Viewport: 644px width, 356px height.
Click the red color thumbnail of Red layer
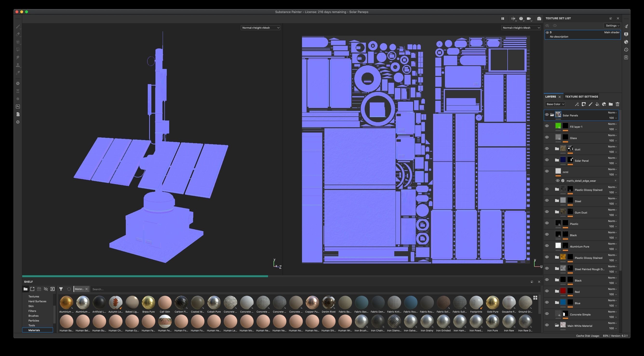563,291
